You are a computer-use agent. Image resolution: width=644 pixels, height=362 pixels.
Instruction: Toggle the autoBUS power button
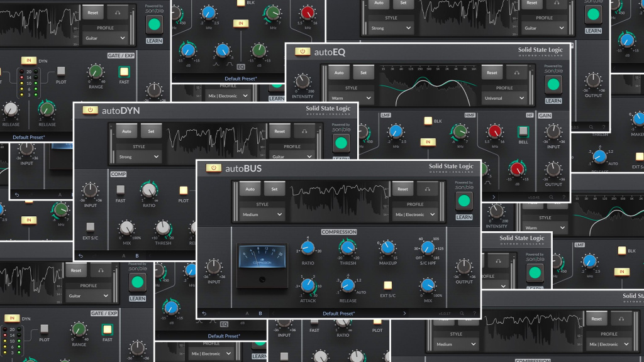tap(213, 168)
